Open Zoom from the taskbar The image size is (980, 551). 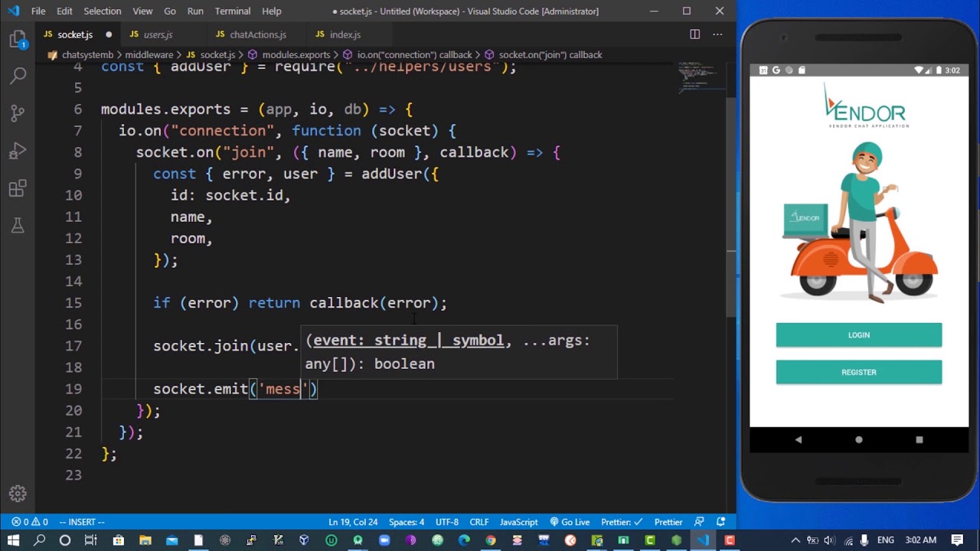point(384,540)
